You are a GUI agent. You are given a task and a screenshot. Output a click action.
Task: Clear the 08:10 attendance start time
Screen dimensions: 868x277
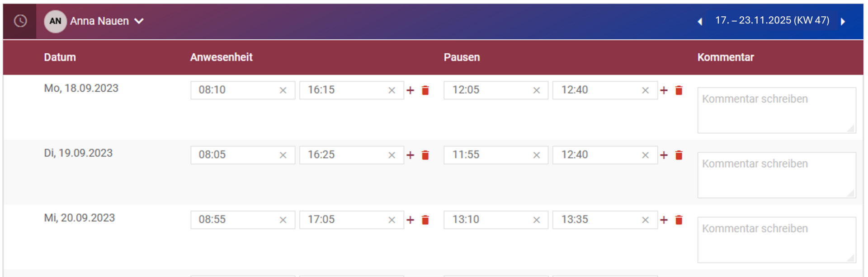click(283, 90)
